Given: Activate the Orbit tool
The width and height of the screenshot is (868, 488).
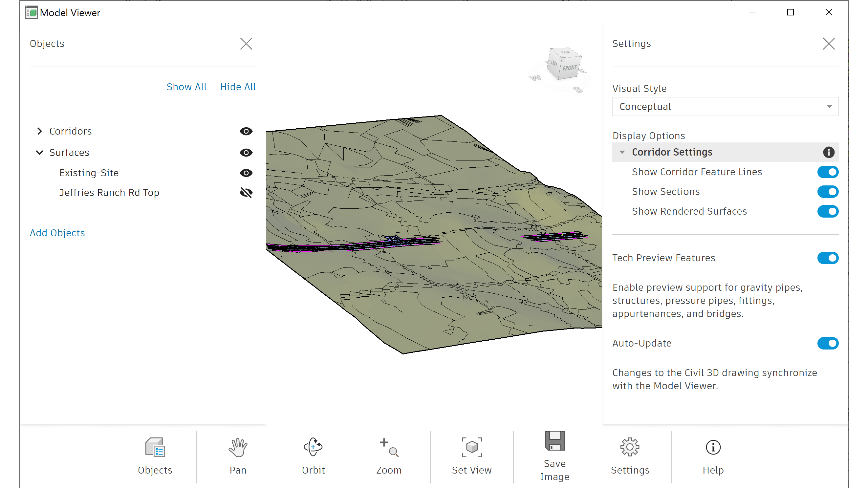Looking at the screenshot, I should (x=313, y=456).
